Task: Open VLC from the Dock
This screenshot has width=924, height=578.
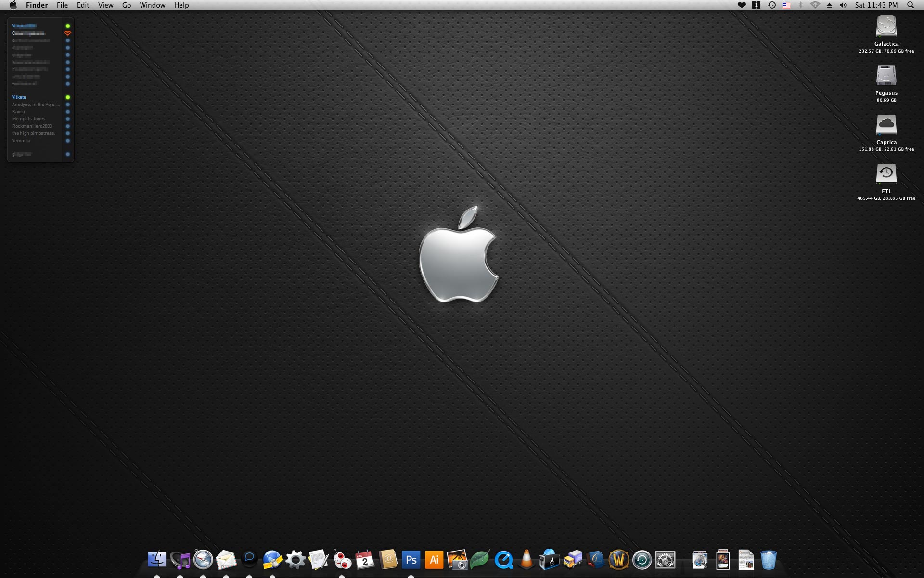Action: [526, 560]
